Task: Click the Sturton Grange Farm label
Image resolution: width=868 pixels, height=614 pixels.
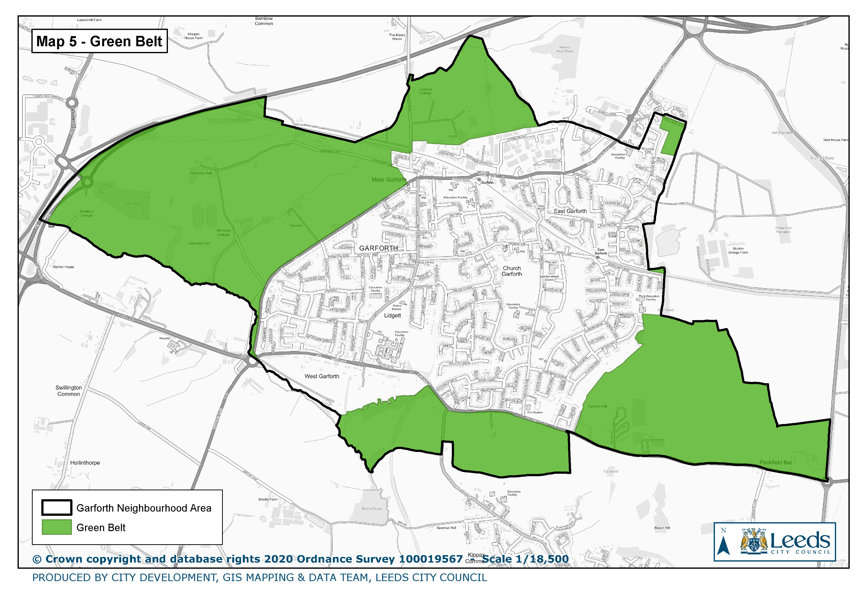Action: pos(738,251)
